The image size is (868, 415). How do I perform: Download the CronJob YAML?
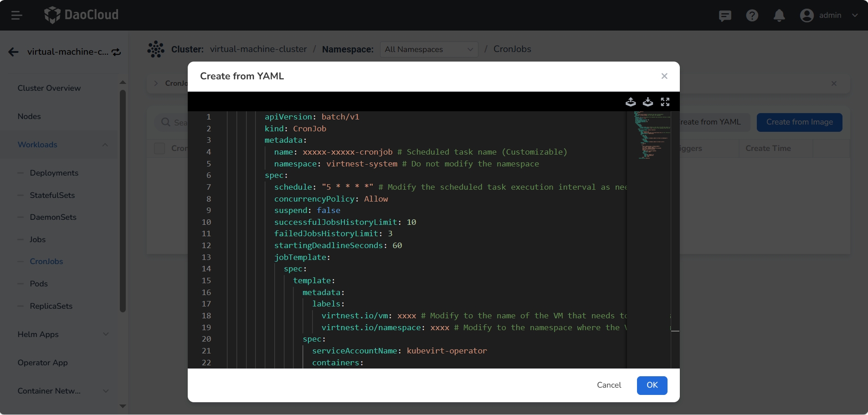648,101
